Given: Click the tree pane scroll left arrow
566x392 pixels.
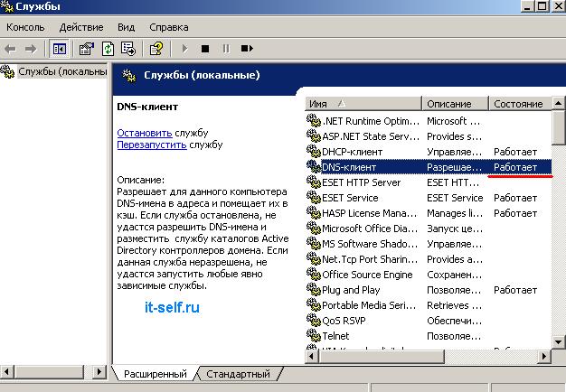Looking at the screenshot, I should pos(7,371).
